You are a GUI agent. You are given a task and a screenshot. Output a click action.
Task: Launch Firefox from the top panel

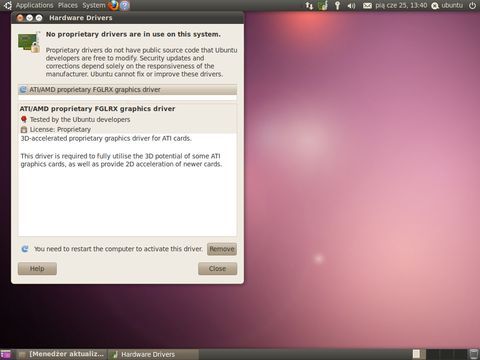(x=113, y=5)
